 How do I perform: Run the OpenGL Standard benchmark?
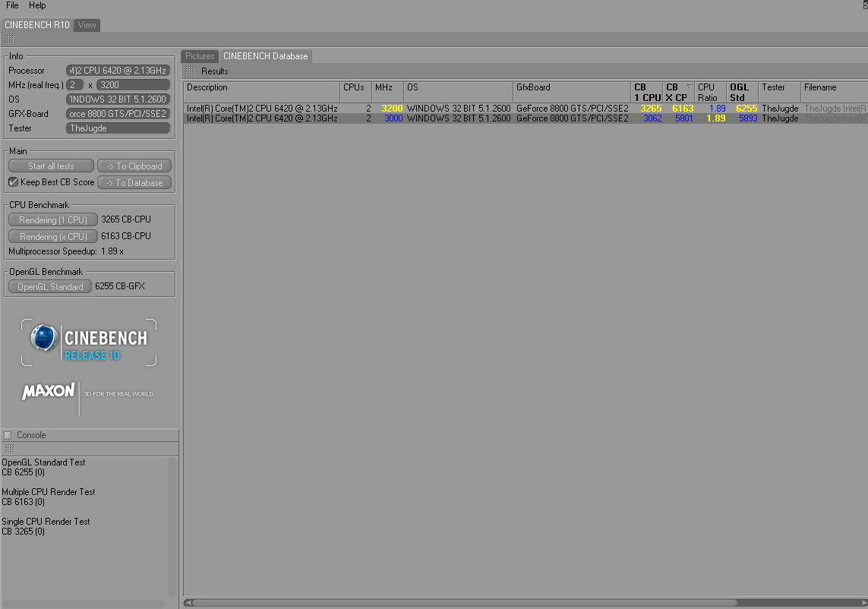click(x=50, y=287)
